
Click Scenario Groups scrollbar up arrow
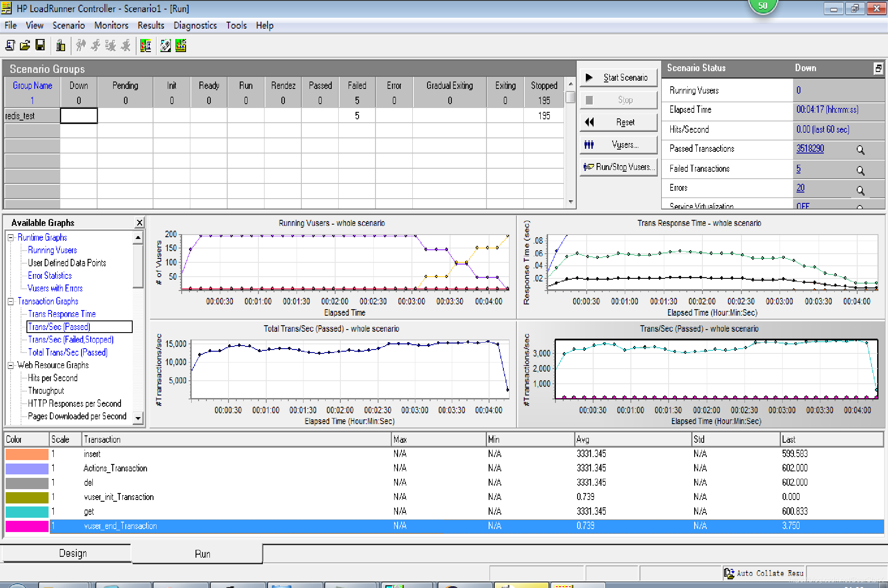(571, 84)
